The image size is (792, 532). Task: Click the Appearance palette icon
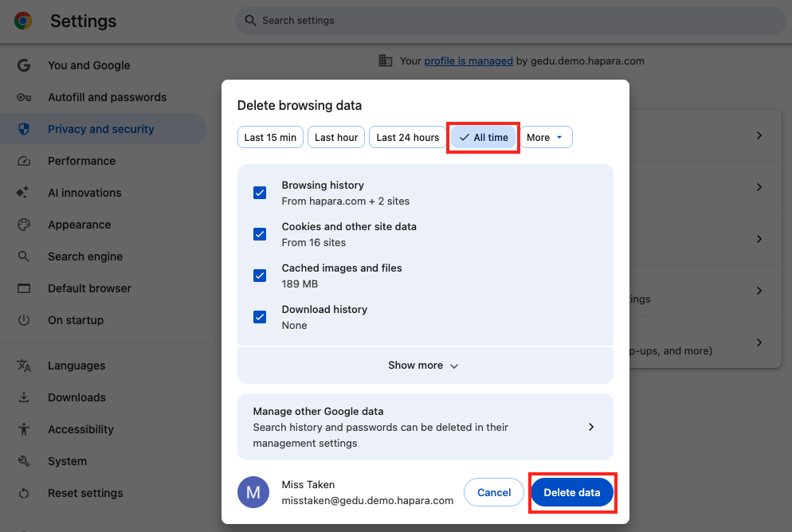(x=24, y=225)
